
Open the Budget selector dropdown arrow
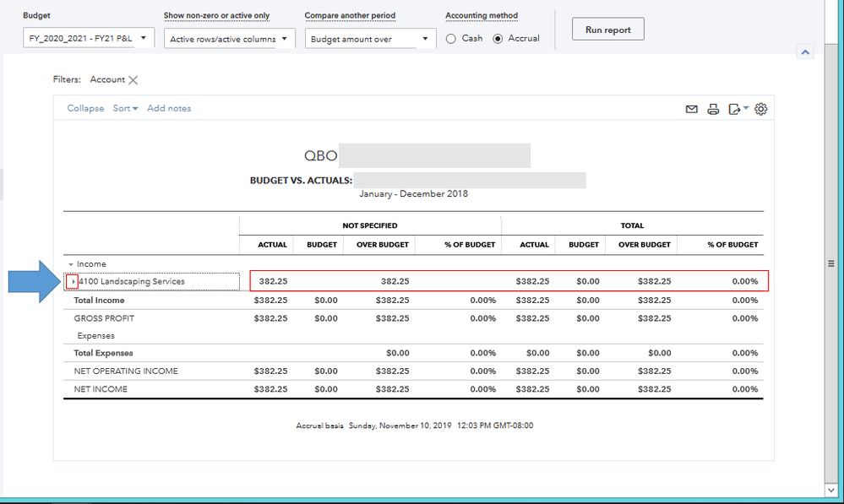pos(144,38)
